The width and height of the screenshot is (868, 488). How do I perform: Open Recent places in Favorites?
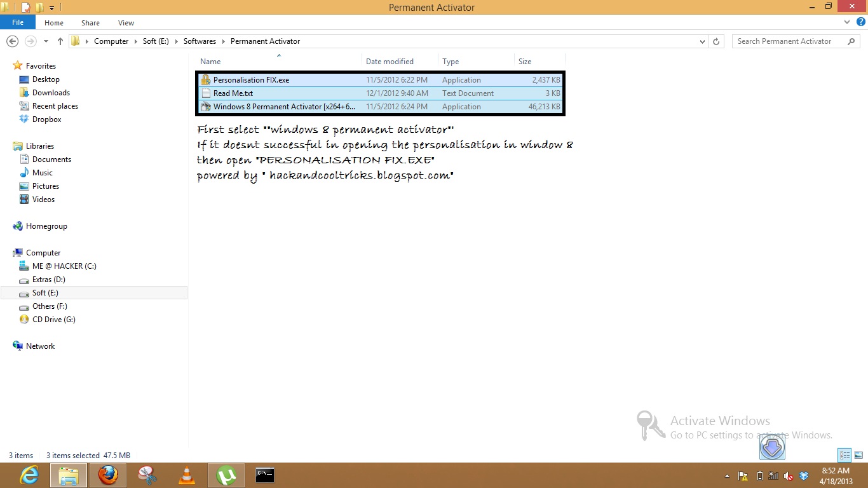[x=55, y=106]
